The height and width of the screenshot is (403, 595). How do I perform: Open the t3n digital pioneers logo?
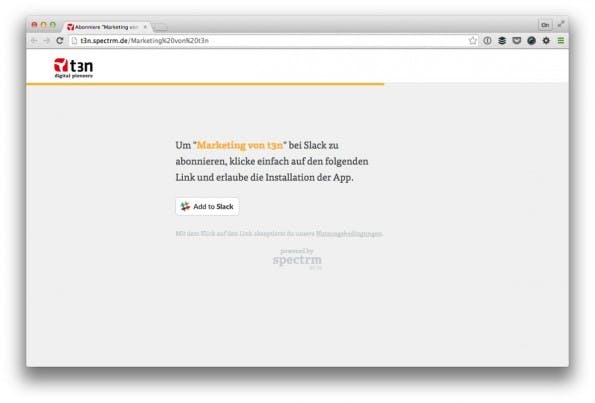(73, 68)
